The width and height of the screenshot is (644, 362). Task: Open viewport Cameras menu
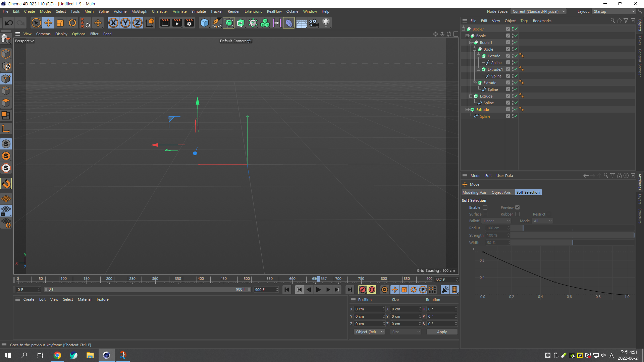coord(43,34)
